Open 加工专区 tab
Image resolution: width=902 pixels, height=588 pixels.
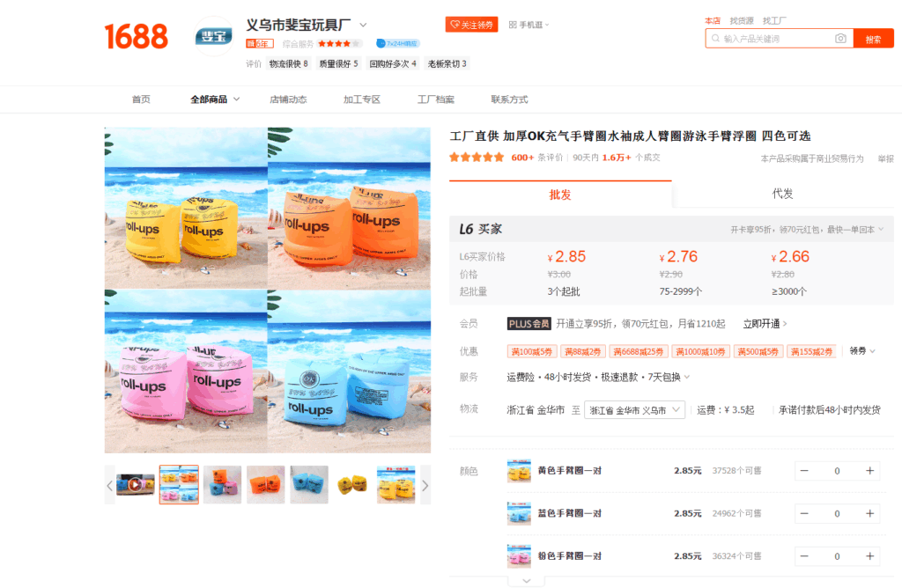(x=362, y=99)
